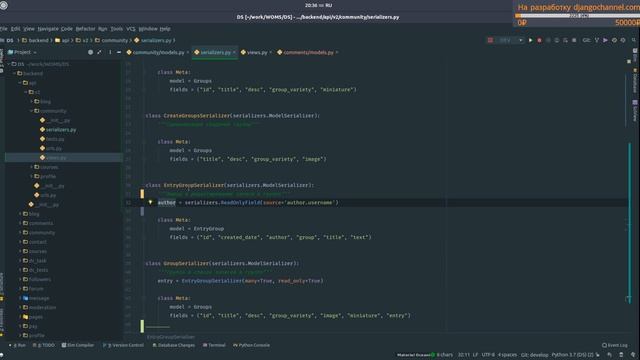The height and width of the screenshot is (360, 640).
Task: Open the serializers.py file icon in the breadcrumb
Action: click(x=137, y=40)
